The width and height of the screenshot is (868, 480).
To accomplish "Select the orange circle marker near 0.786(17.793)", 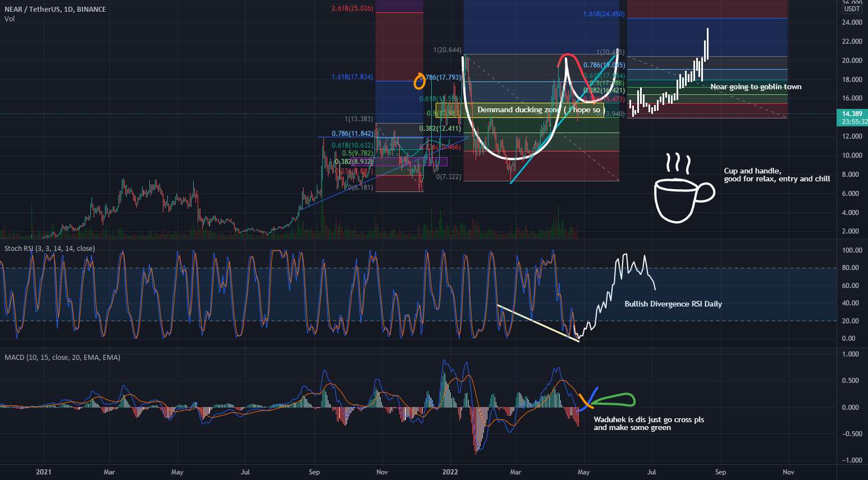I will pyautogui.click(x=419, y=82).
